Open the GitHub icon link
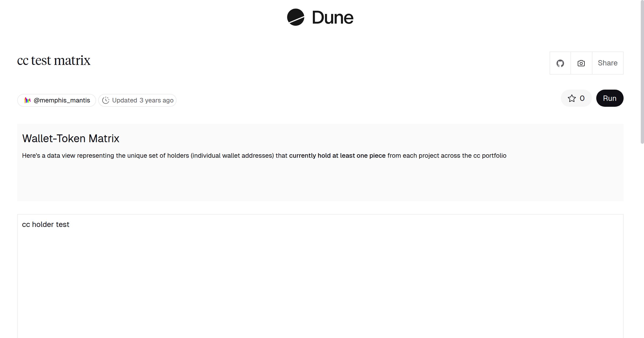 tap(560, 63)
